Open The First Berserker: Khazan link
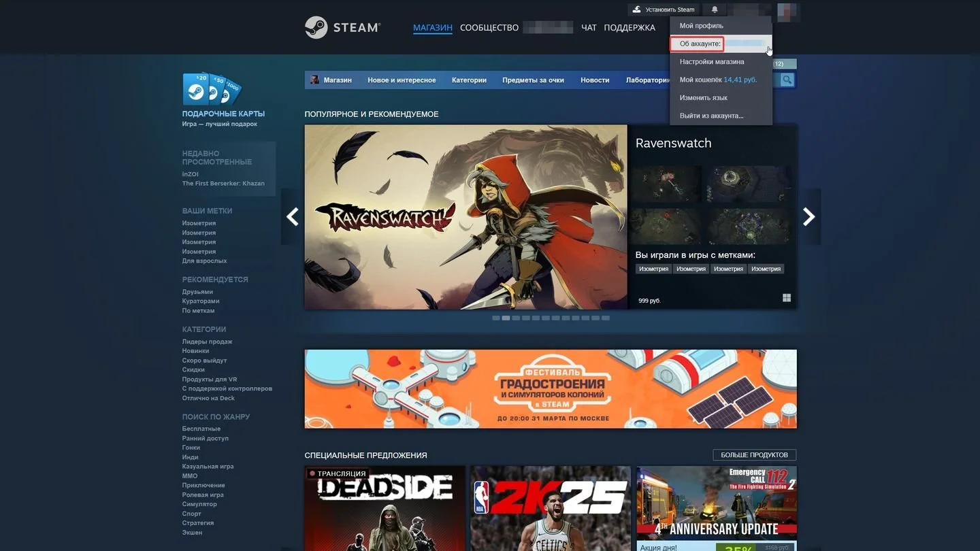980x551 pixels. [223, 184]
